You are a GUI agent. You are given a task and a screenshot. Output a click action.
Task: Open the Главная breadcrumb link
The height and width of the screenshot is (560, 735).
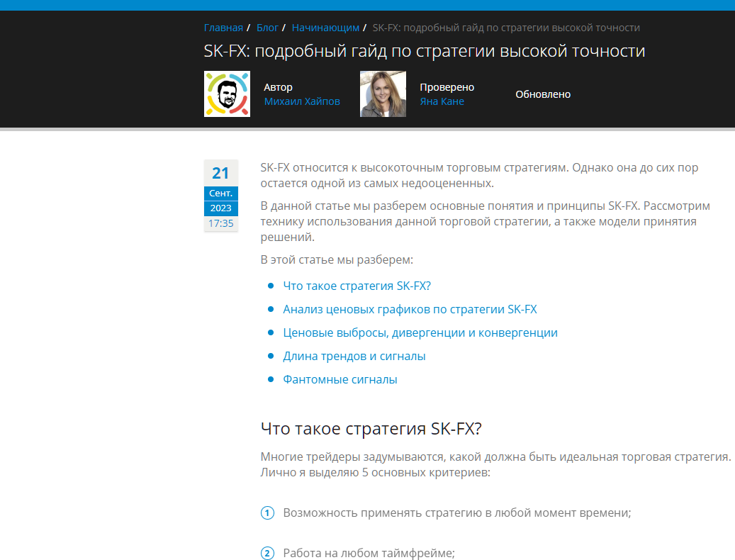[x=223, y=28]
